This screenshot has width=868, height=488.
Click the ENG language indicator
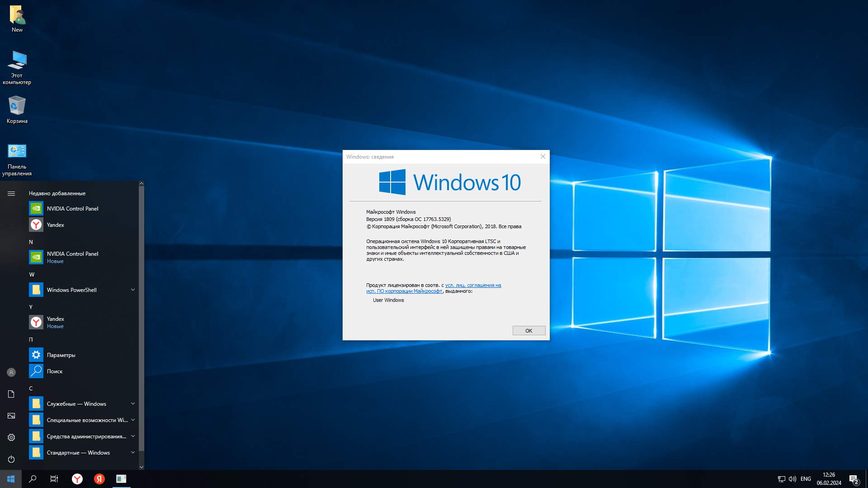806,479
